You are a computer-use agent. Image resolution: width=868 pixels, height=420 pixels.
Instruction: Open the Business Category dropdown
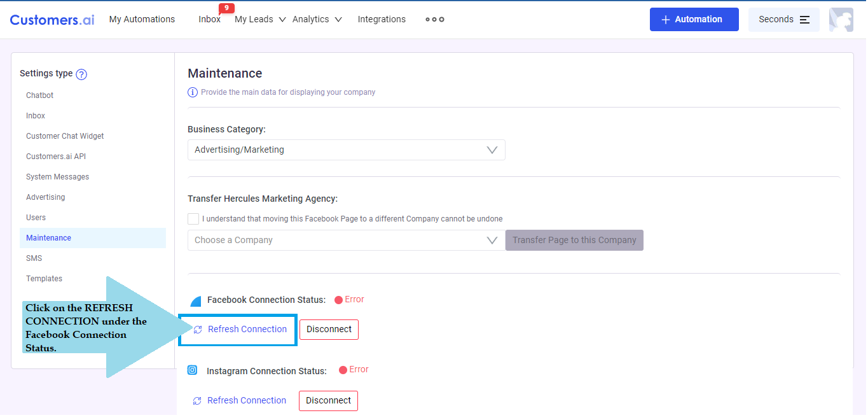coord(347,150)
